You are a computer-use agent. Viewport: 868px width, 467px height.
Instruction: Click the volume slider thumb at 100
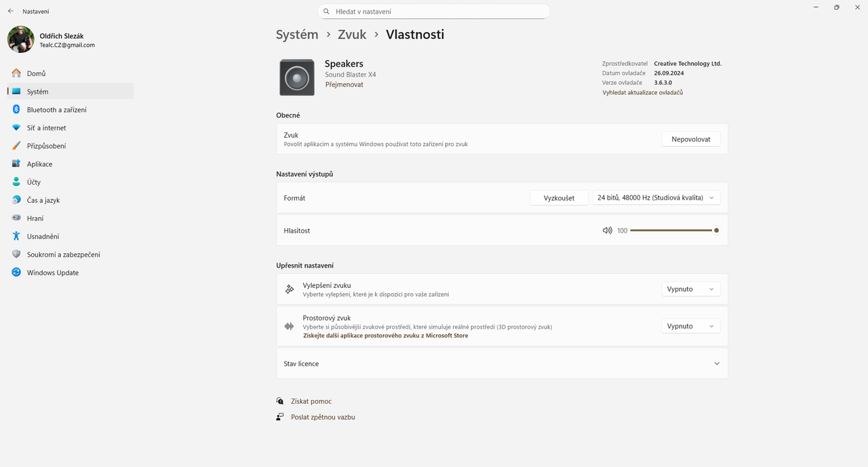click(x=716, y=231)
